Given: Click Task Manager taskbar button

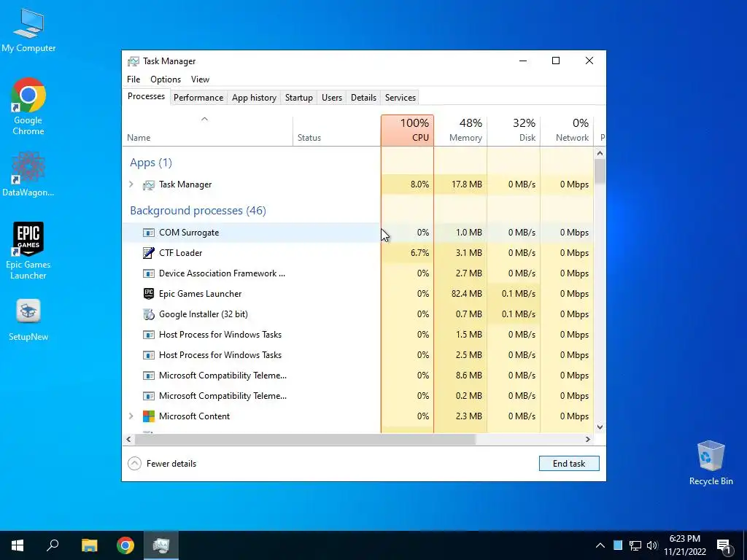Looking at the screenshot, I should pyautogui.click(x=161, y=545).
